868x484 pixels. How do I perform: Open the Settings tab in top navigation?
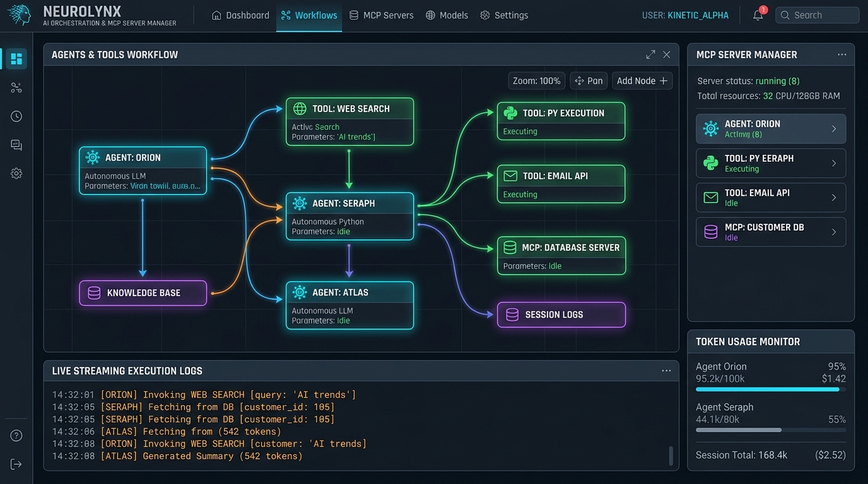coord(504,15)
